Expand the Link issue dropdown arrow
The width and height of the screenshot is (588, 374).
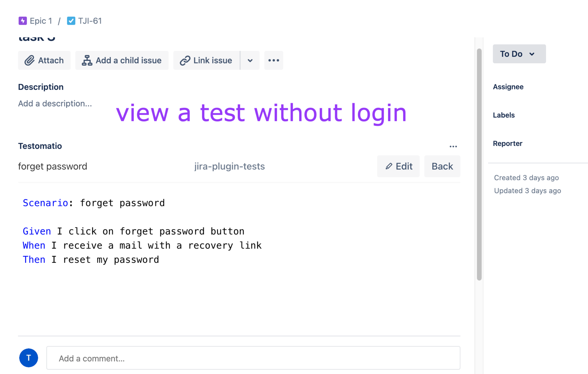point(250,61)
